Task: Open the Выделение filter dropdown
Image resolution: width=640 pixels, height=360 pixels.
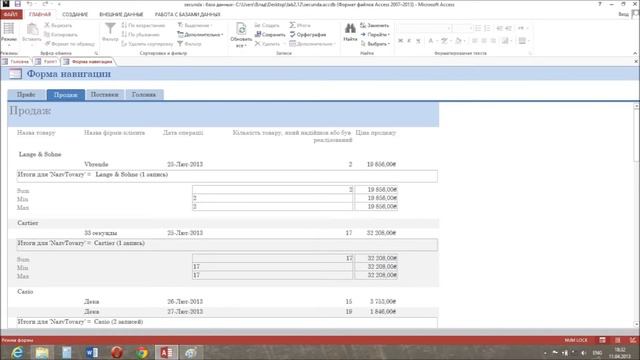Action: click(x=195, y=25)
